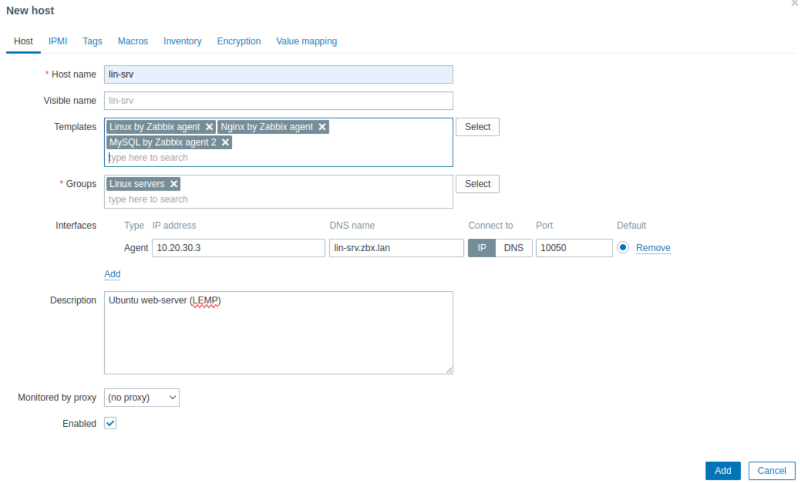Remove the Nginx by Zabbix agent template
This screenshot has height=483, width=800.
(x=322, y=127)
